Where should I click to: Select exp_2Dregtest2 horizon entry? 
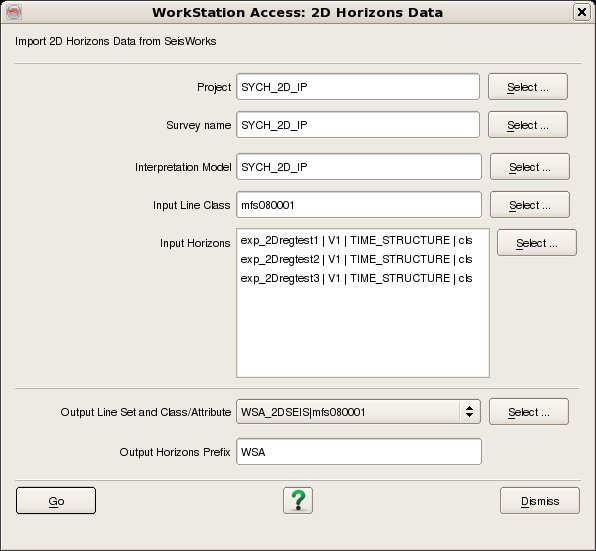357,259
